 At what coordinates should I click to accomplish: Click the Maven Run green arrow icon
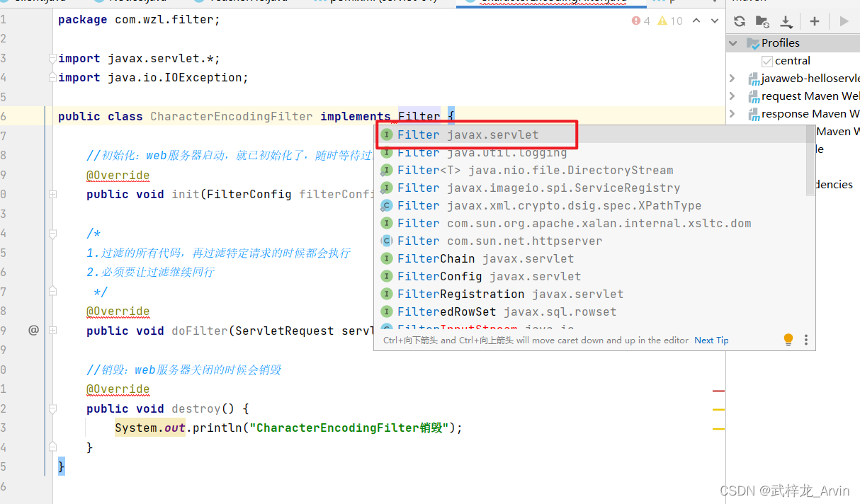pos(844,21)
